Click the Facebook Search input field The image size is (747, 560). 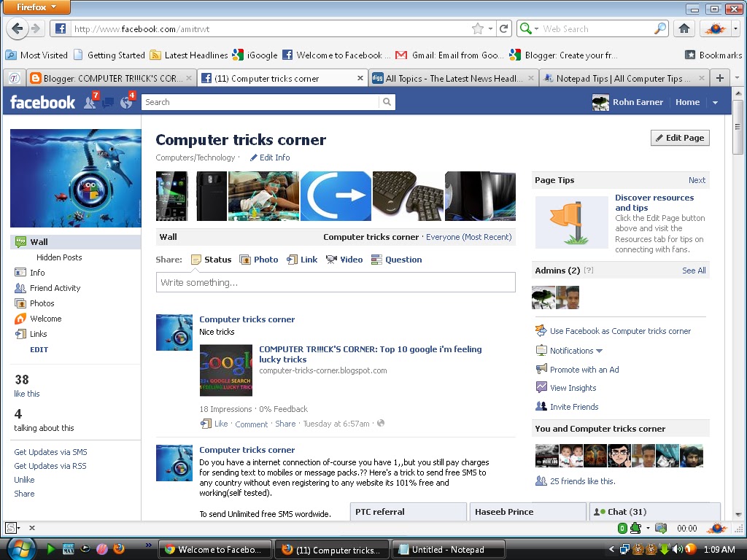[260, 101]
